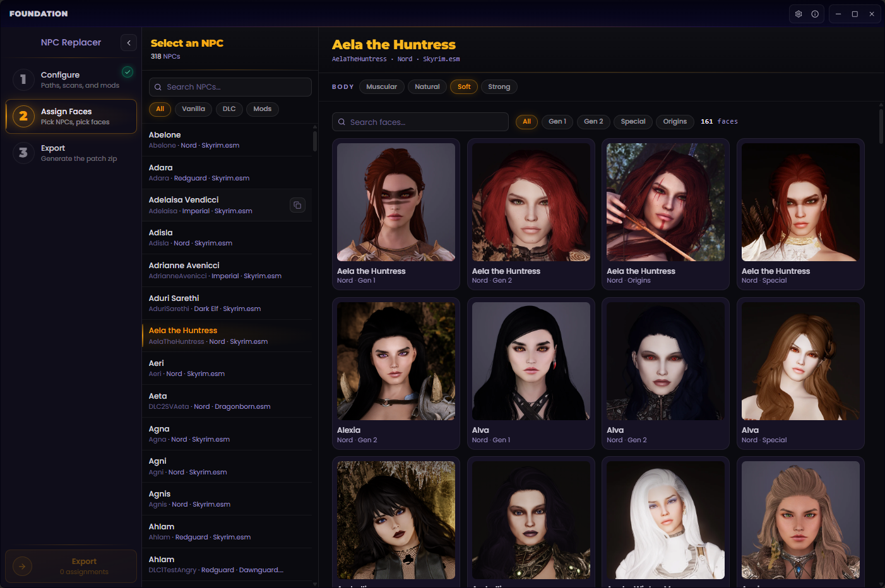
Task: Select the Alexia Gen 2 face card
Action: (396, 372)
